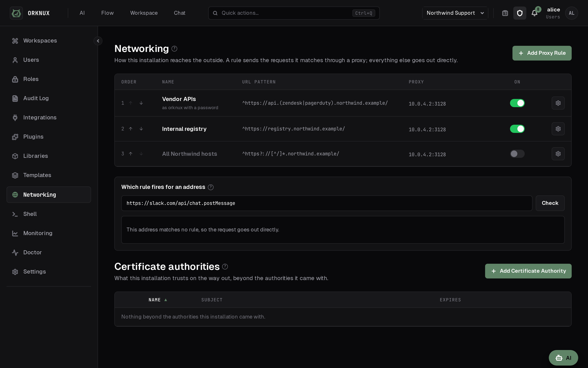
Task: Move Vendor APIs rule down
Action: pos(141,103)
